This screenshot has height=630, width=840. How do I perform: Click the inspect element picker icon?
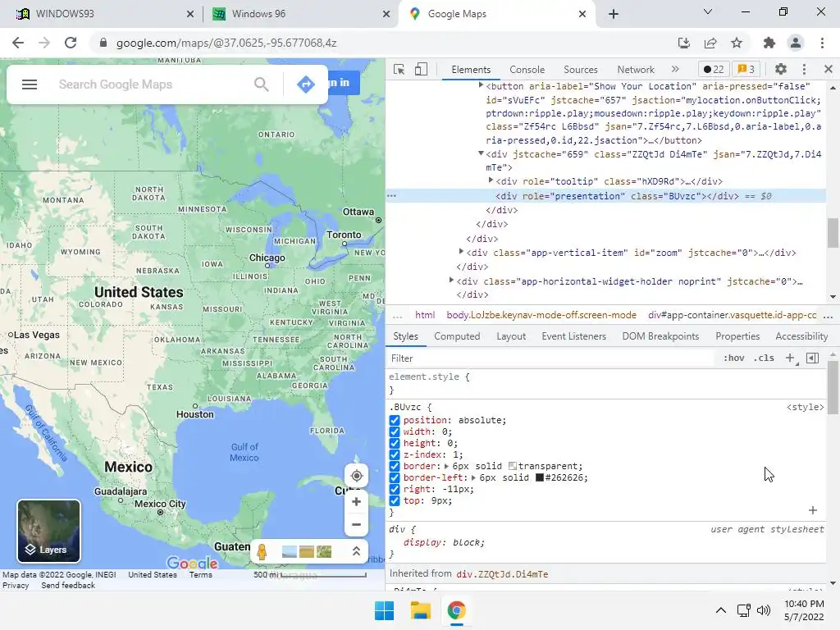click(399, 69)
